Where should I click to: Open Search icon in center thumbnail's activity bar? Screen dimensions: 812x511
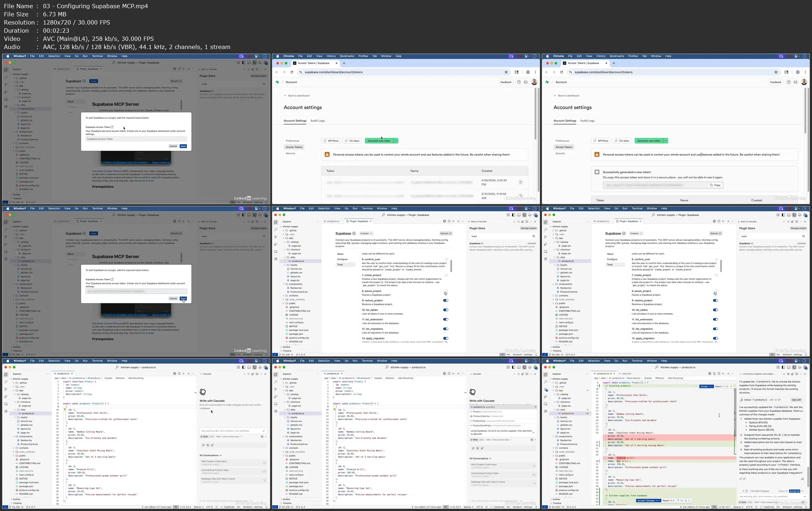click(x=276, y=229)
